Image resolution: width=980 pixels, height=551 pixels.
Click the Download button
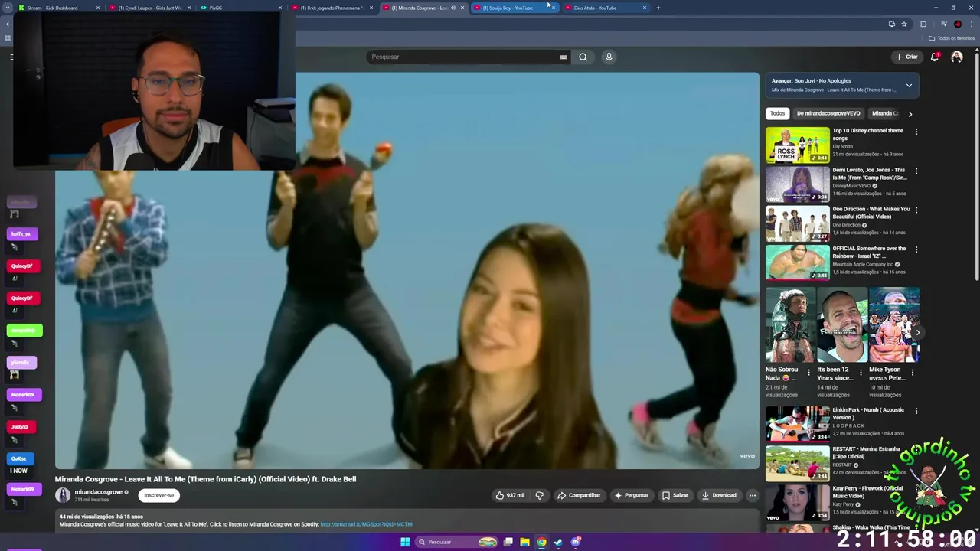[719, 495]
